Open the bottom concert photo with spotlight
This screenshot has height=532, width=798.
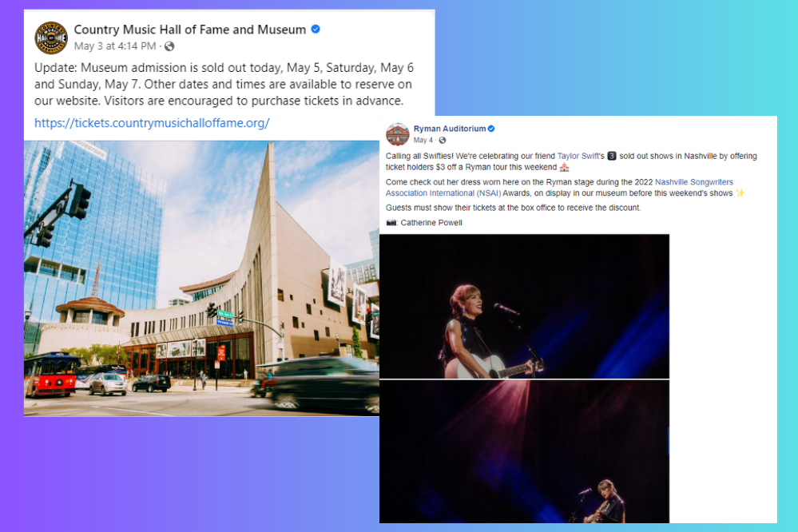pyautogui.click(x=524, y=451)
